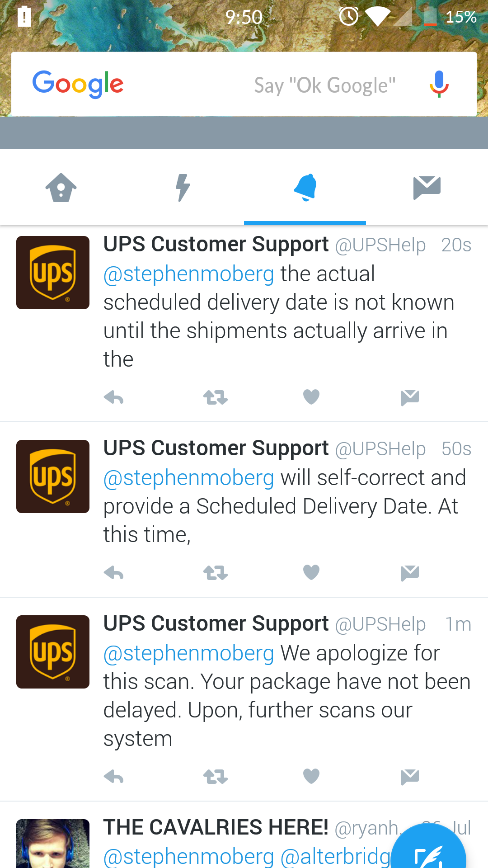Screen dimensions: 488x868
Task: Reply to the 1m UPS apologize tweet
Action: 113,777
